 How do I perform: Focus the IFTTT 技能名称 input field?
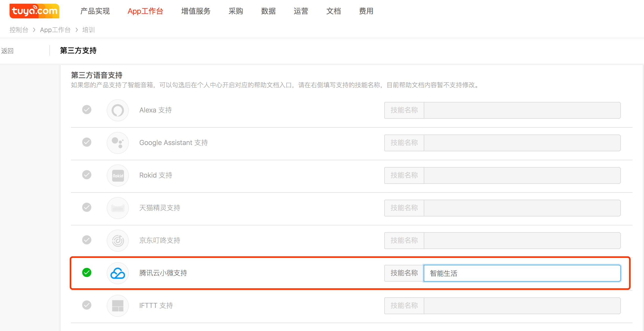(522, 306)
